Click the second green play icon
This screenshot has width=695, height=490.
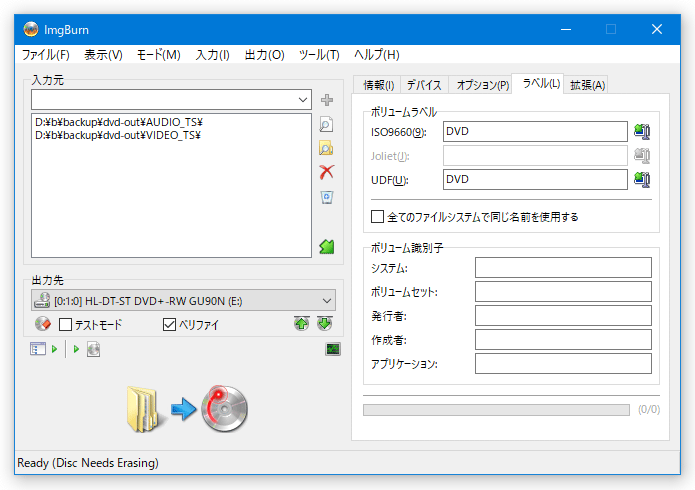[76, 349]
